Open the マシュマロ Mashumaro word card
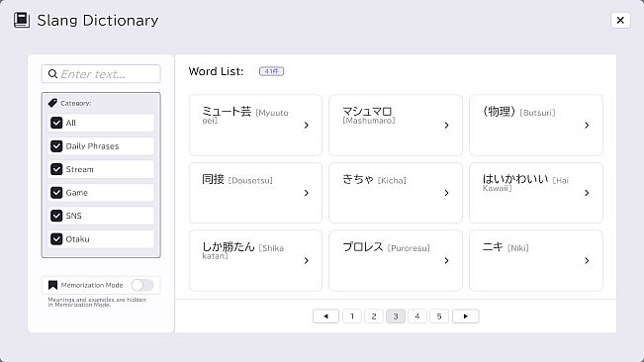This screenshot has width=644, height=362. (x=396, y=126)
